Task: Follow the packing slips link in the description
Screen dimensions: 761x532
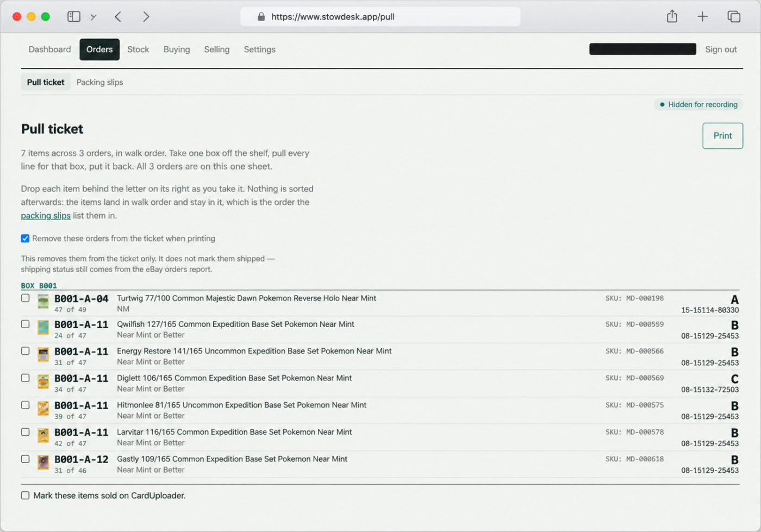Action: coord(46,216)
